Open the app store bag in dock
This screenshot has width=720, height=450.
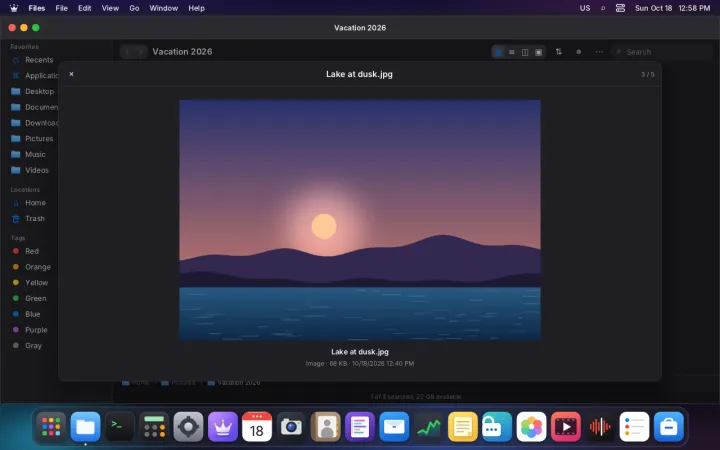pyautogui.click(x=669, y=427)
